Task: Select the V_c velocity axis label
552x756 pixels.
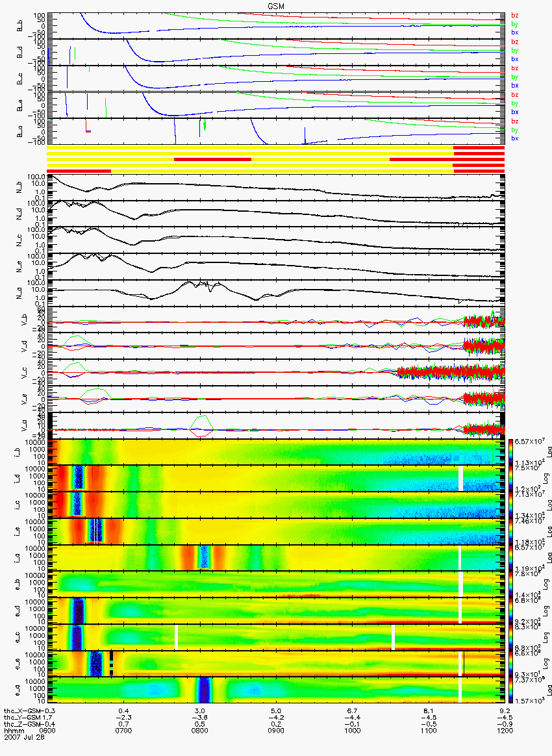Action: [x=23, y=372]
